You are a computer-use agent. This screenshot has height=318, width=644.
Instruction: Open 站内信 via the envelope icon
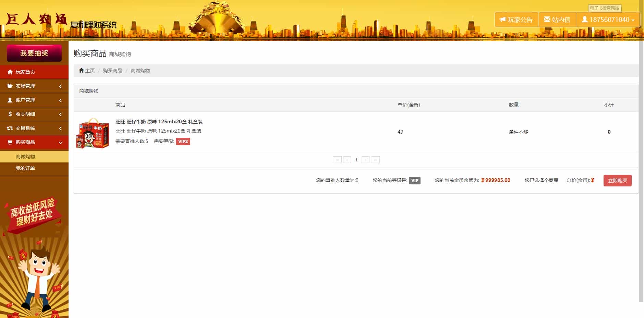click(x=547, y=20)
